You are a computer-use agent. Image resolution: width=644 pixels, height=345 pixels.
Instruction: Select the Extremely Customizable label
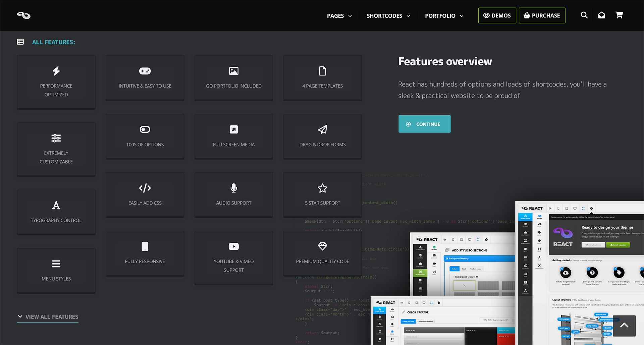[x=56, y=157]
